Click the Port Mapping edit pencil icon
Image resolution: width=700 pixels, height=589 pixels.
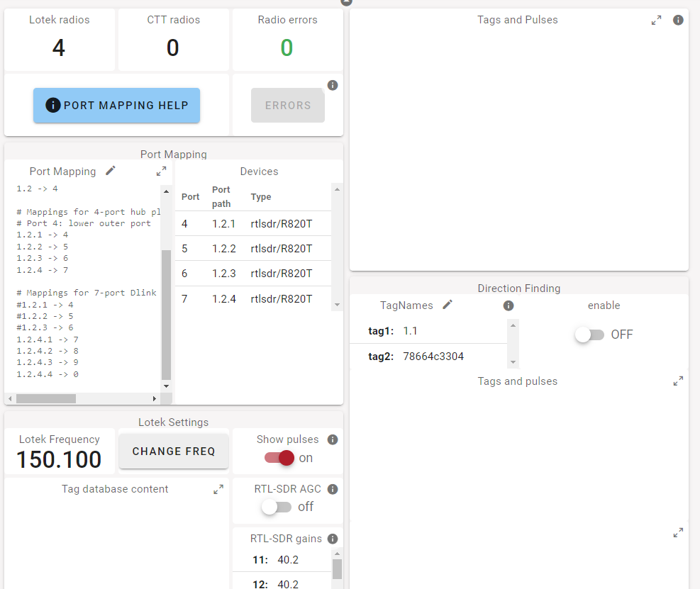pyautogui.click(x=110, y=171)
